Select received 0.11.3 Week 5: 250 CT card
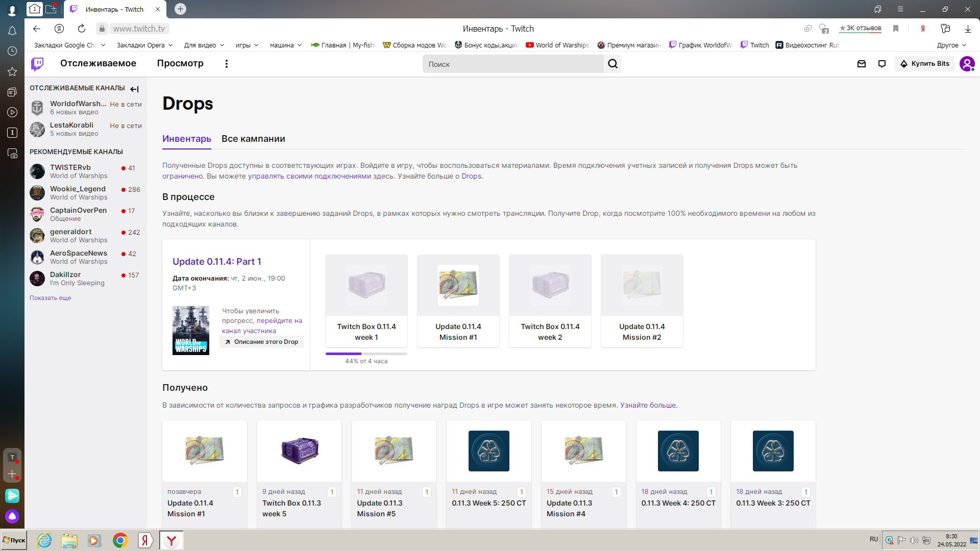 (x=489, y=474)
